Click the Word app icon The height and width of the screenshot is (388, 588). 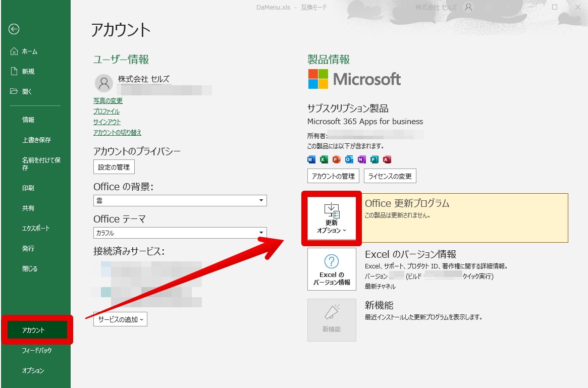tap(311, 160)
